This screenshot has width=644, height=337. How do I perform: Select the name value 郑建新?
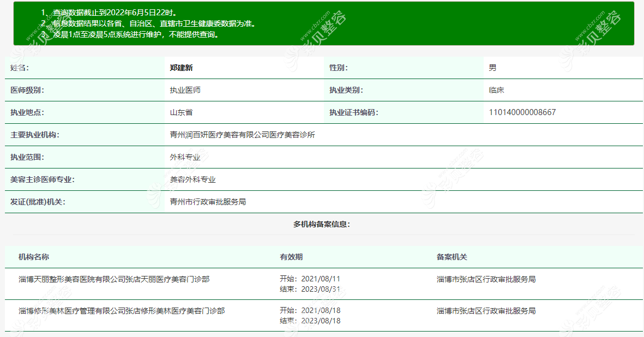coord(181,68)
